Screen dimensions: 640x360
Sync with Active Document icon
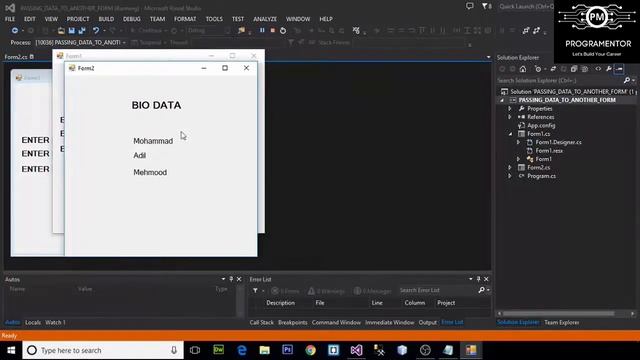point(553,69)
